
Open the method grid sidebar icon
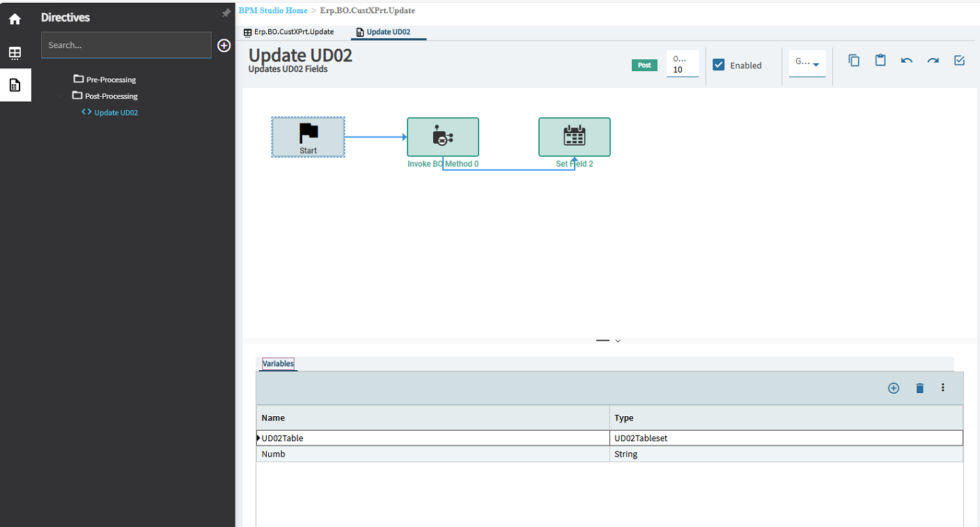click(15, 53)
